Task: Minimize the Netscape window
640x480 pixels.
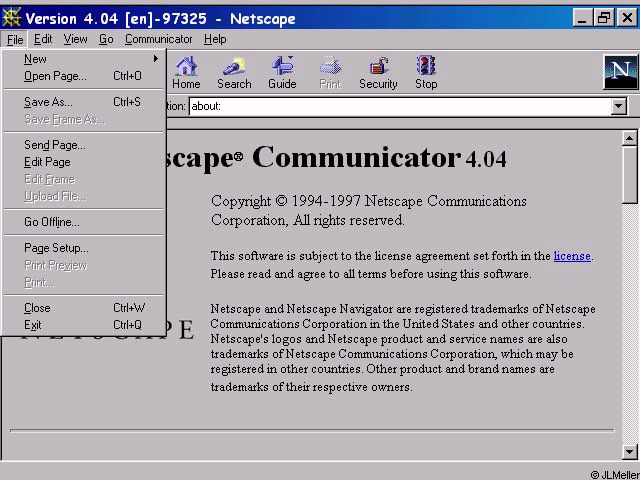Action: 582,18
